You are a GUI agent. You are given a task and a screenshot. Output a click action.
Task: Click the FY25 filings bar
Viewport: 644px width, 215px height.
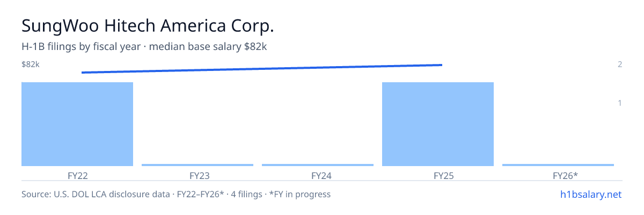[x=438, y=124]
